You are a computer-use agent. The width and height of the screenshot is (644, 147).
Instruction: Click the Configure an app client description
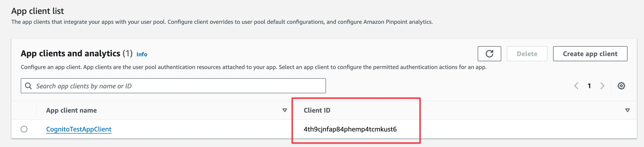253,67
